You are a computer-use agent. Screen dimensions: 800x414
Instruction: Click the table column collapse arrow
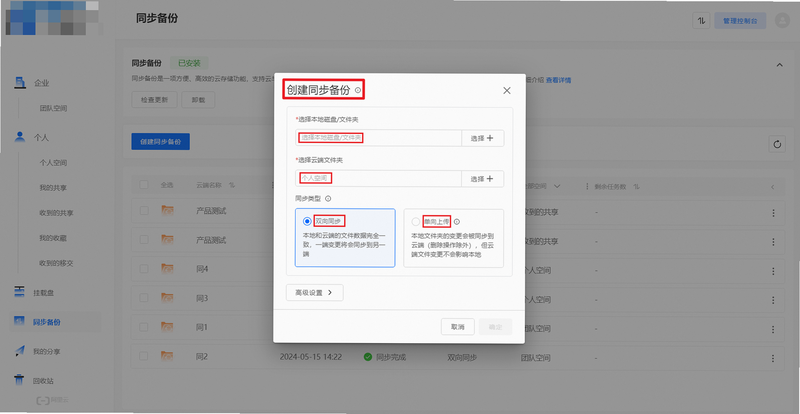(x=773, y=187)
